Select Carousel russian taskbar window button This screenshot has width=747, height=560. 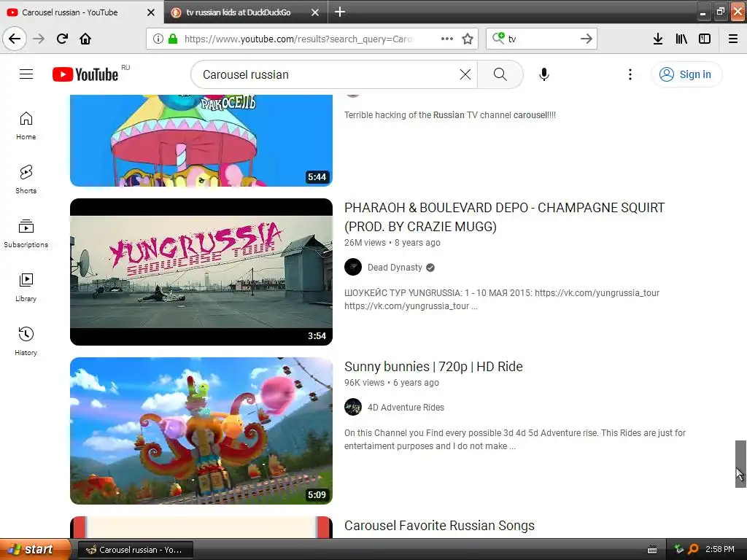point(135,550)
